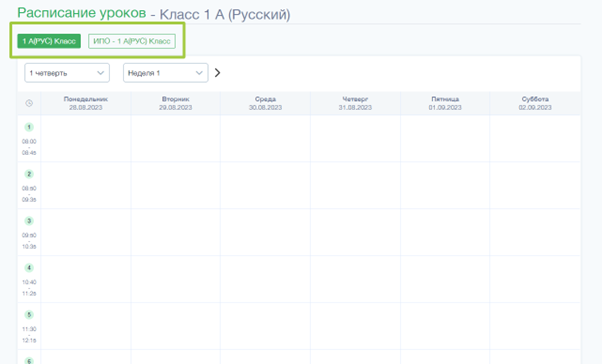Go to next week with arrow icon

[x=217, y=73]
